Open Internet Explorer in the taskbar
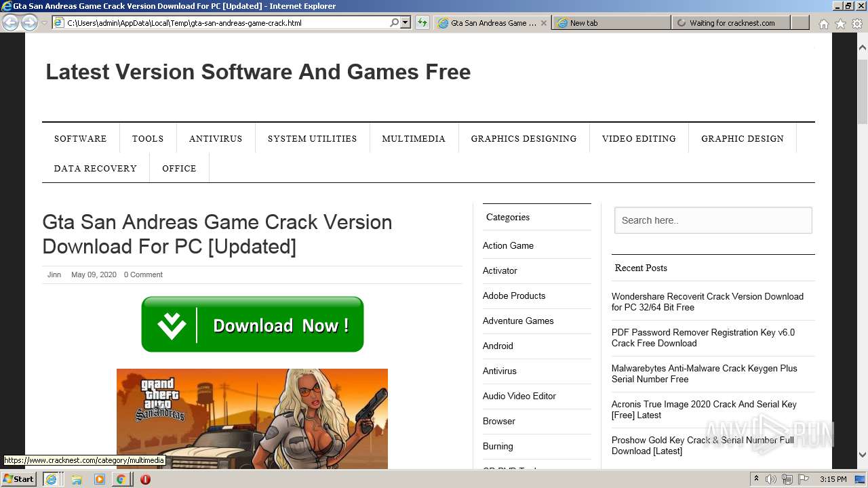The height and width of the screenshot is (488, 868). click(x=51, y=479)
